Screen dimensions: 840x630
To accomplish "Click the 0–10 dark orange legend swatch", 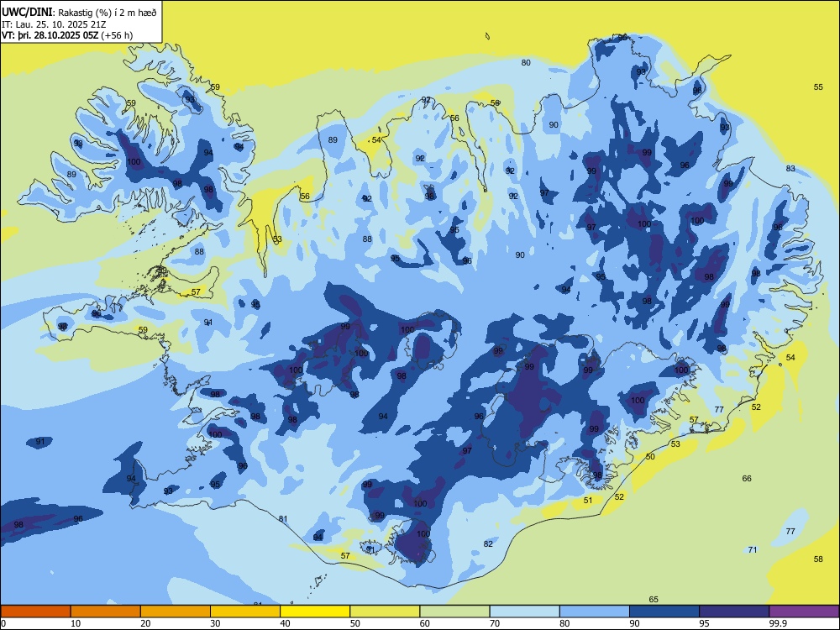I will (x=35, y=612).
